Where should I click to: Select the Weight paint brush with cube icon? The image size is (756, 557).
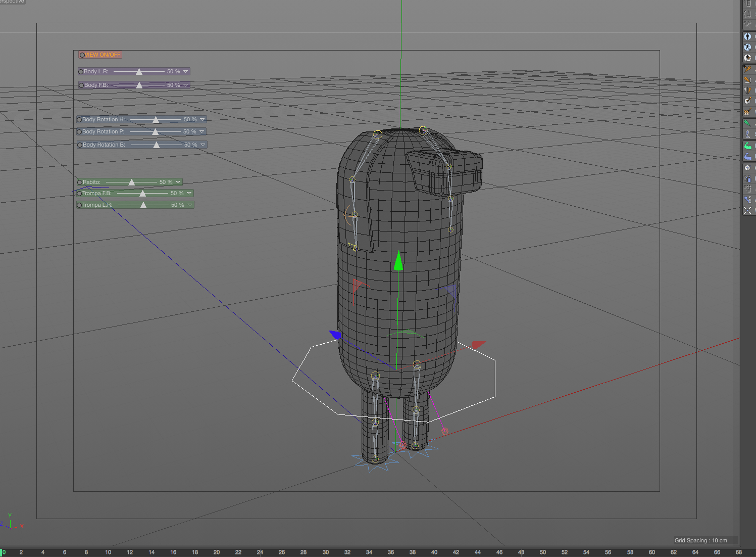pyautogui.click(x=747, y=101)
